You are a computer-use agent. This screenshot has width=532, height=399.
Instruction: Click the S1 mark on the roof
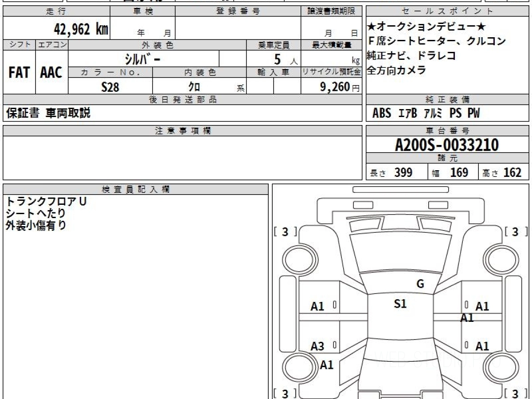400,304
